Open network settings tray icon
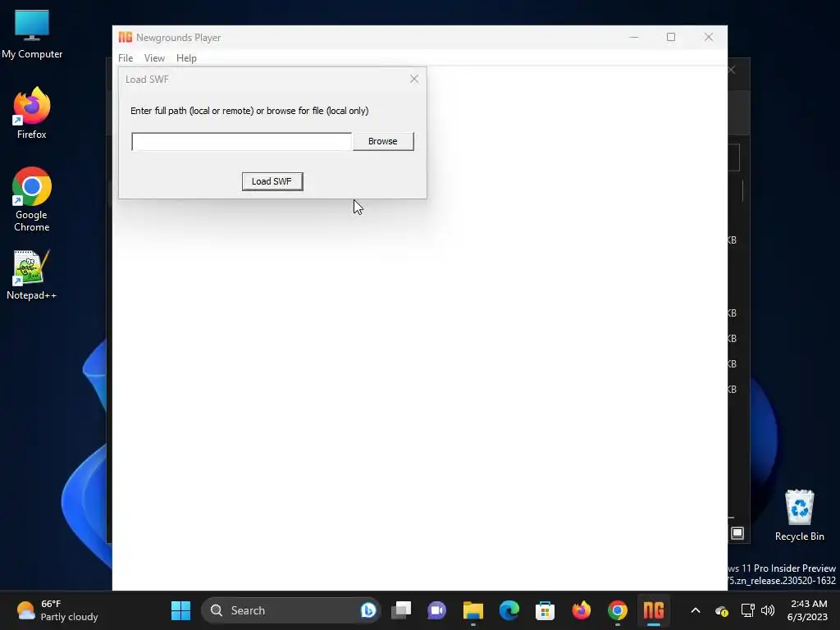The width and height of the screenshot is (840, 630). tap(748, 610)
